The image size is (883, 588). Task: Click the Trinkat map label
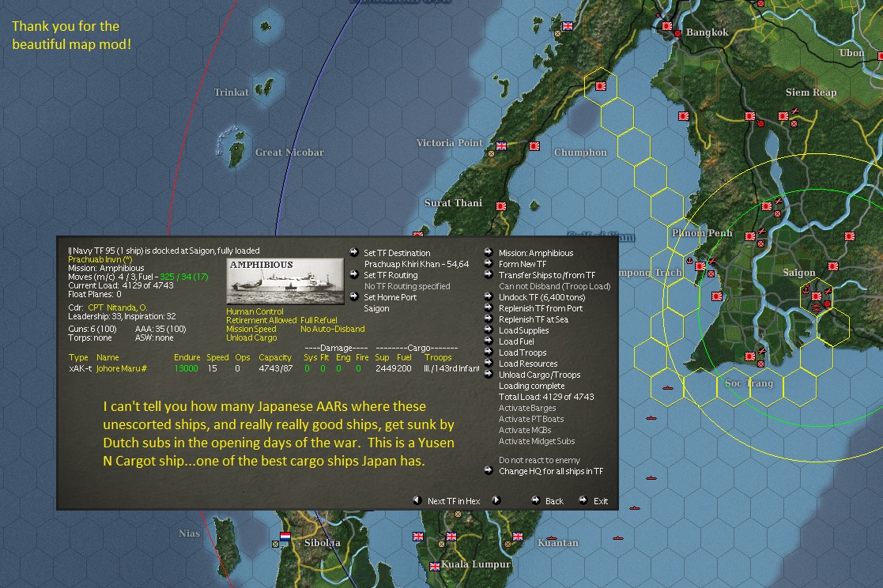[x=231, y=92]
